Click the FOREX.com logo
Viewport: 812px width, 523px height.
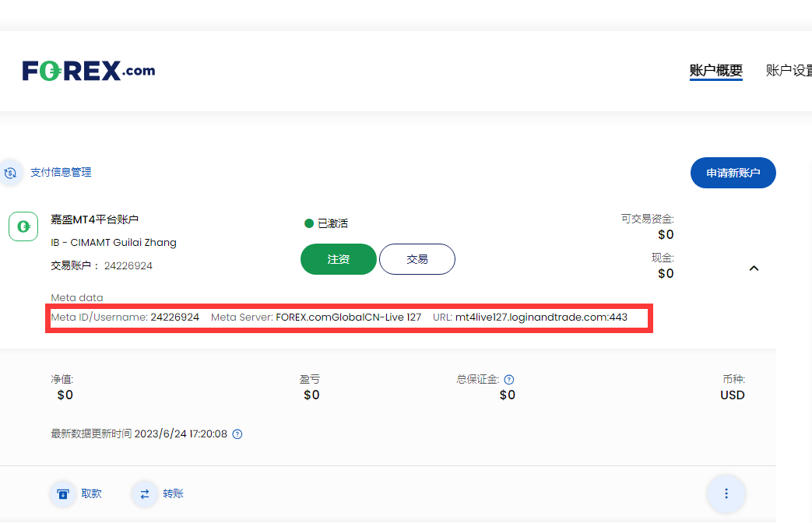point(89,71)
